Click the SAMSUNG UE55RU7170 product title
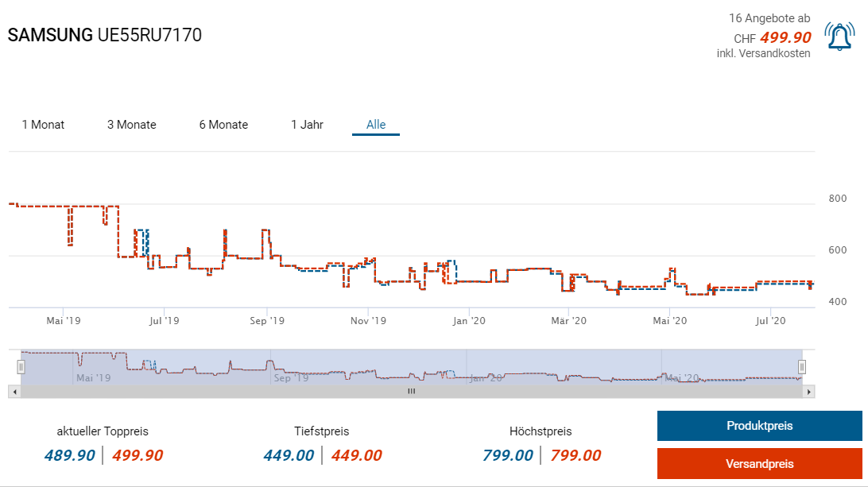Viewport: 868px width, 487px height. [x=104, y=36]
